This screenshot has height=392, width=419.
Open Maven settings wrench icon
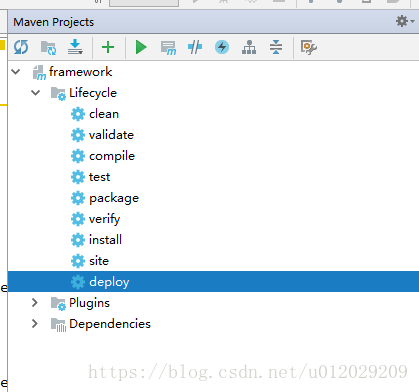click(x=308, y=47)
